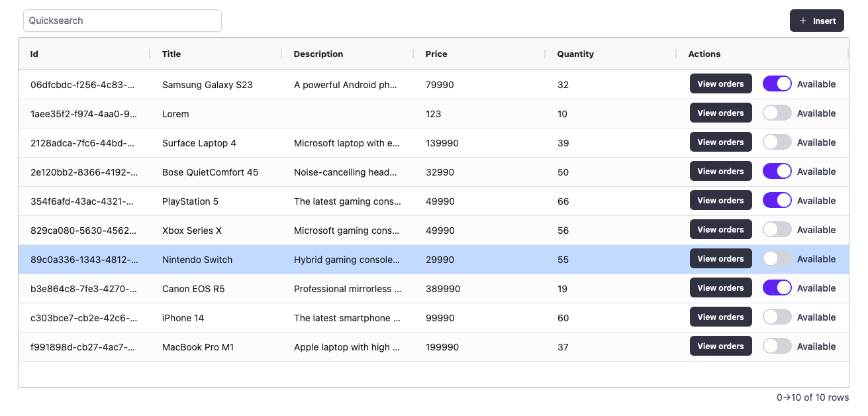Toggle iPhone 14 availability on

[777, 317]
